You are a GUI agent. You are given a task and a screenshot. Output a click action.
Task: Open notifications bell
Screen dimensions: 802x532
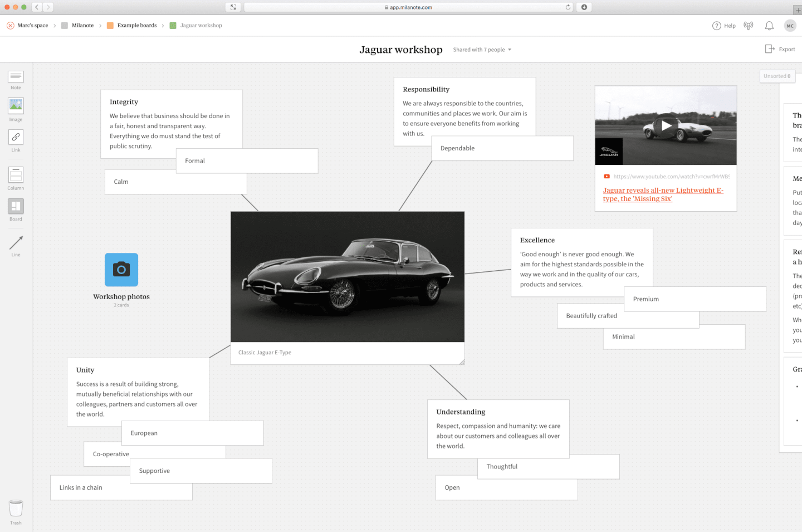(769, 26)
